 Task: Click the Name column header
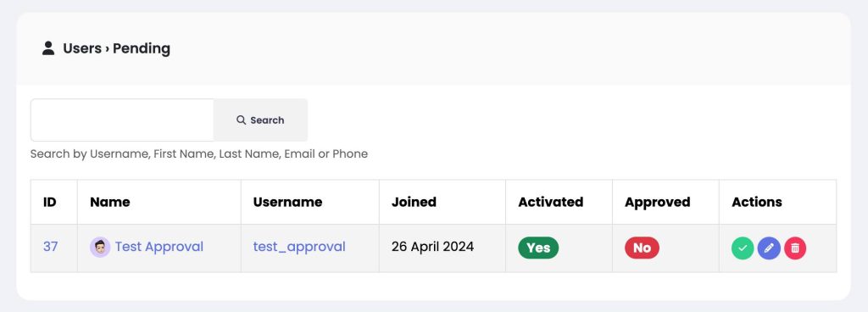pyautogui.click(x=110, y=202)
